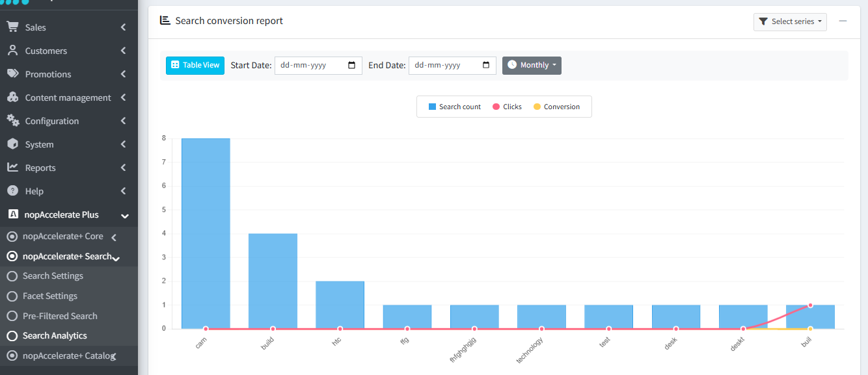Viewport: 868px width, 375px height.
Task: Click the Reports chart line icon
Action: (x=12, y=168)
